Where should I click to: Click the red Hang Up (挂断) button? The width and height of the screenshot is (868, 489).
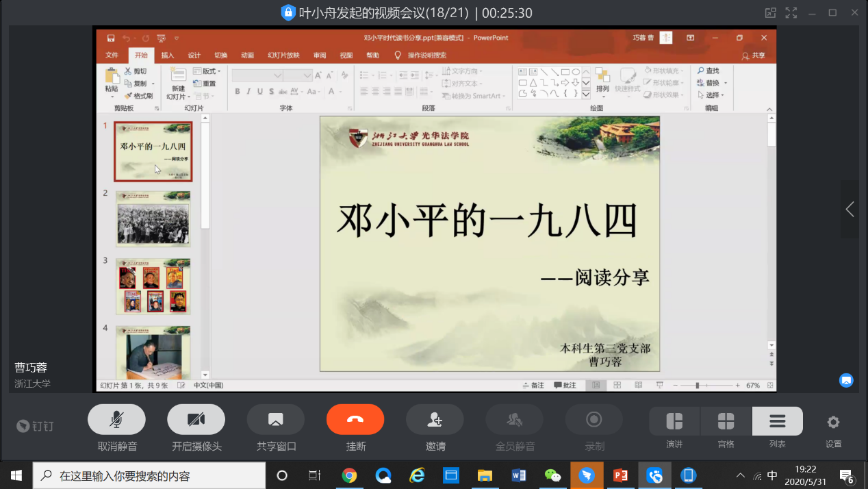click(355, 419)
